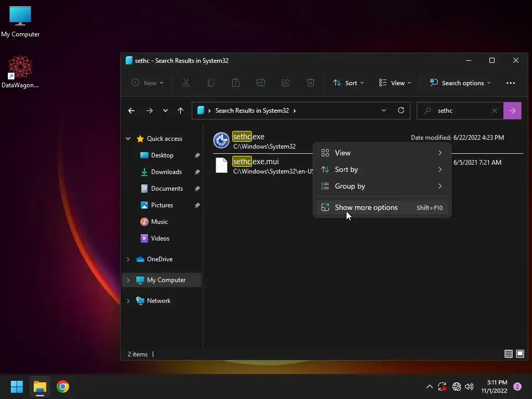Open the View context submenu

click(x=382, y=153)
